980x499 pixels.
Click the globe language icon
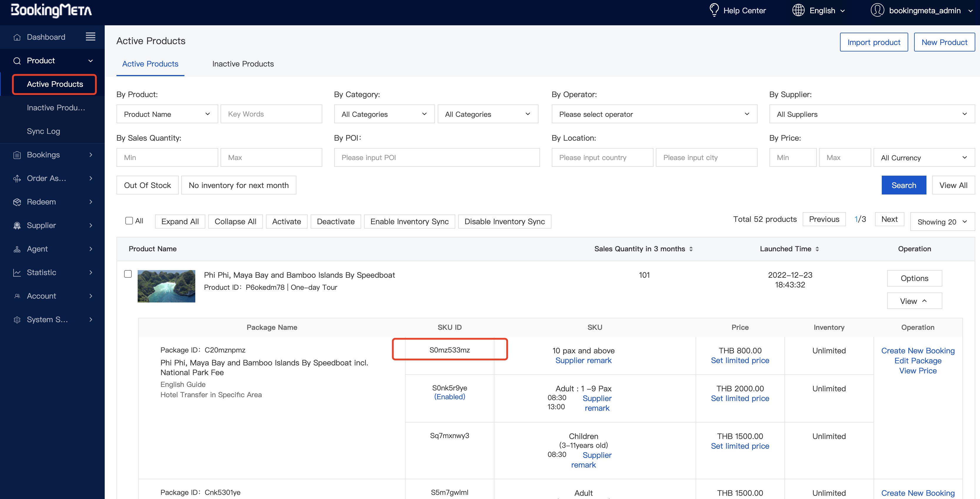pos(798,10)
